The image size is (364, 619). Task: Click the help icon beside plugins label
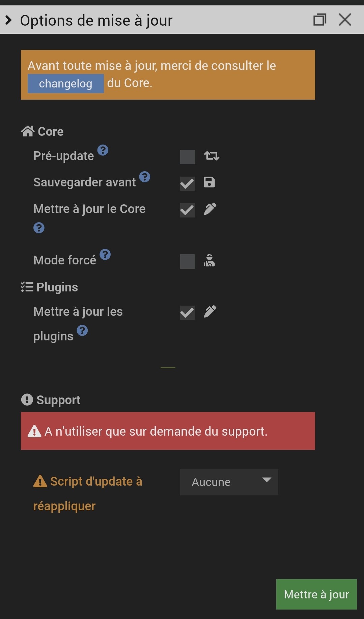click(82, 331)
